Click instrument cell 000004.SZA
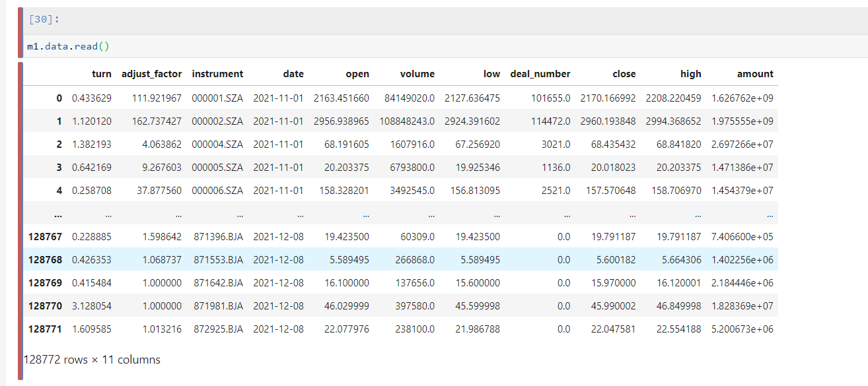This screenshot has width=868, height=386. coord(217,145)
